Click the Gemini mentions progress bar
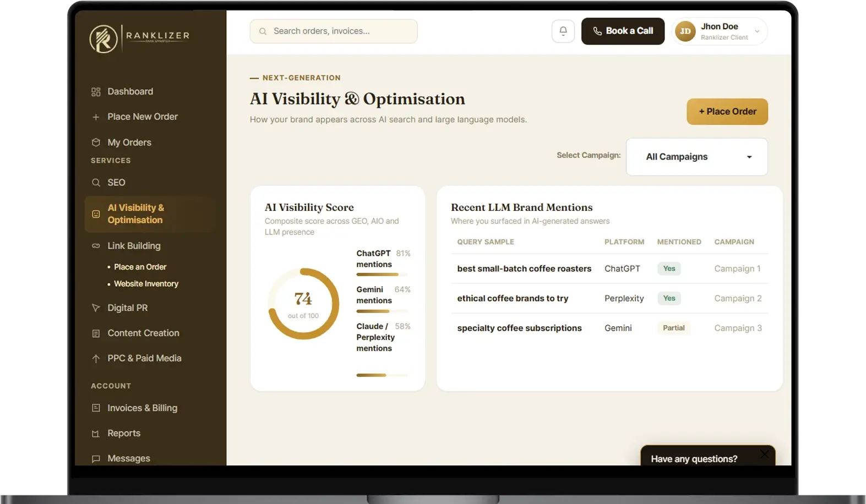Screen dimensions: 866x504 pyautogui.click(x=383, y=311)
